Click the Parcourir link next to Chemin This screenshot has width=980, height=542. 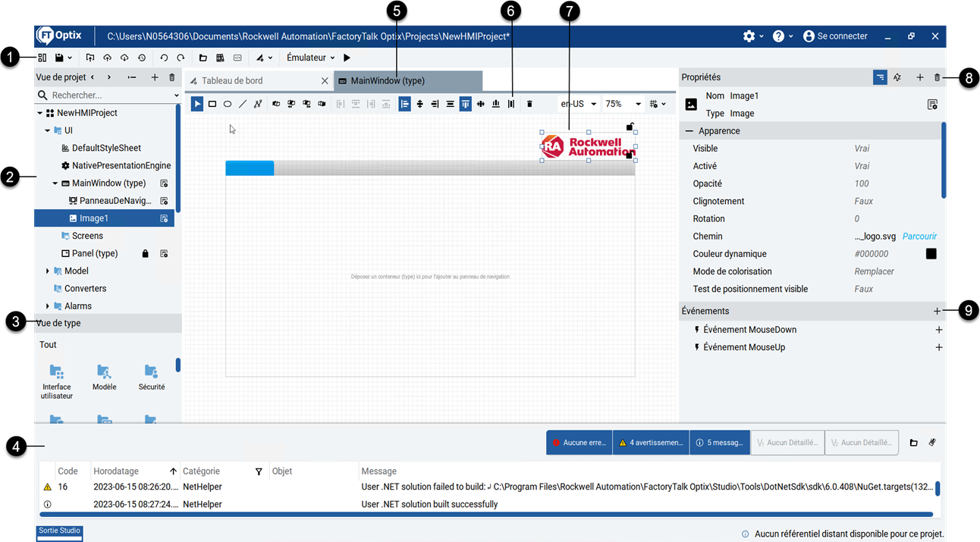[x=919, y=237]
